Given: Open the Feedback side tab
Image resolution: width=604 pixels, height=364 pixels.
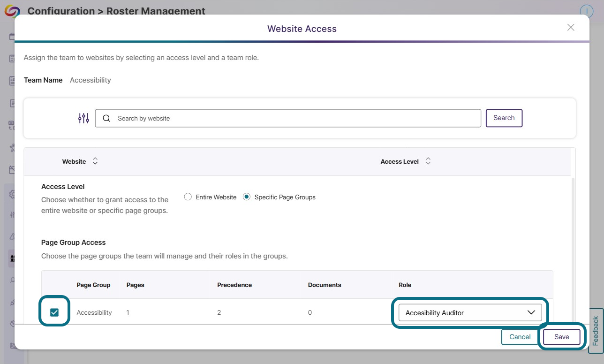Looking at the screenshot, I should [596, 331].
